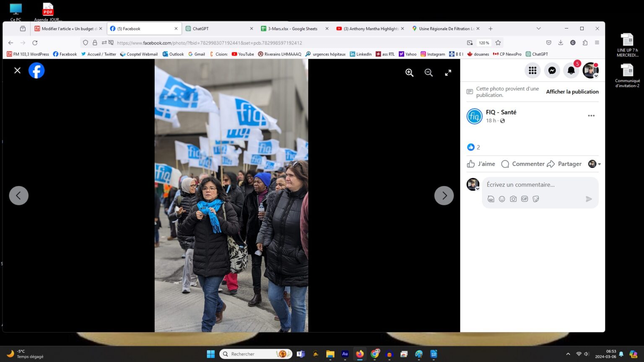
Task: Zoom in on the photo
Action: pyautogui.click(x=409, y=72)
